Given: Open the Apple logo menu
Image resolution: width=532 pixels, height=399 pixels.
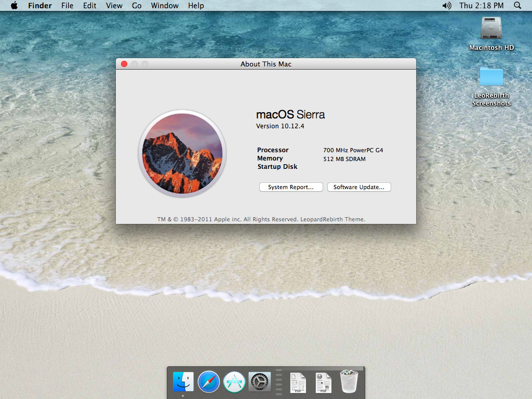Looking at the screenshot, I should coord(14,6).
